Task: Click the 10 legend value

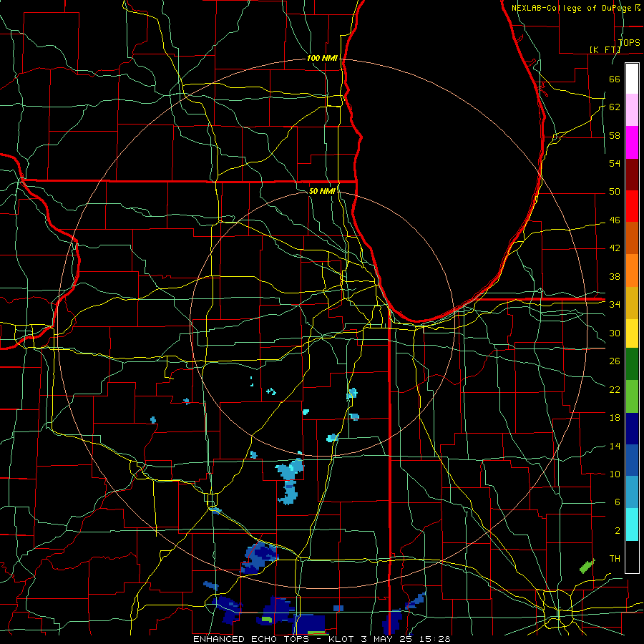Action: (x=615, y=474)
